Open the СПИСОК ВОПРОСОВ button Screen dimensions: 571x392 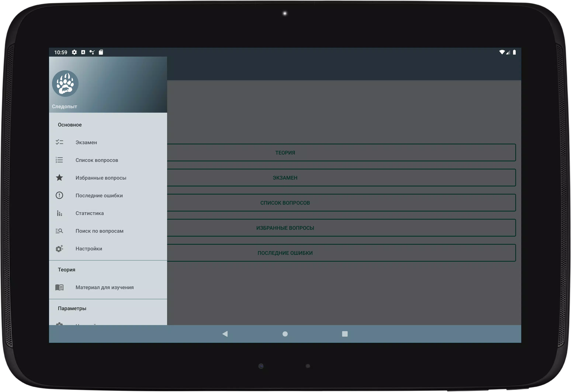point(341,203)
